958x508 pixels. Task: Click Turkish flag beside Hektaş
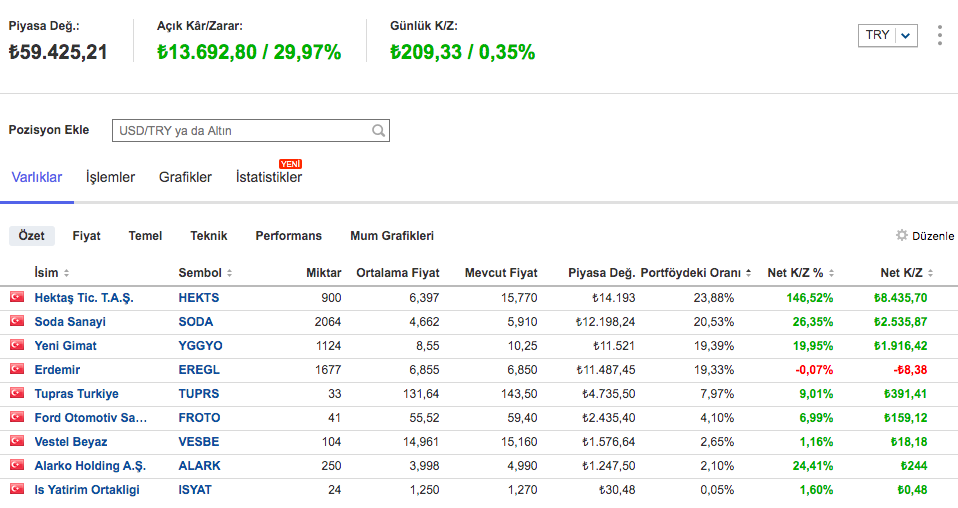coord(16,298)
